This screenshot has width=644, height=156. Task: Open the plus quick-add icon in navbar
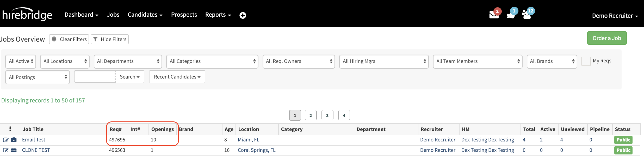pos(243,15)
